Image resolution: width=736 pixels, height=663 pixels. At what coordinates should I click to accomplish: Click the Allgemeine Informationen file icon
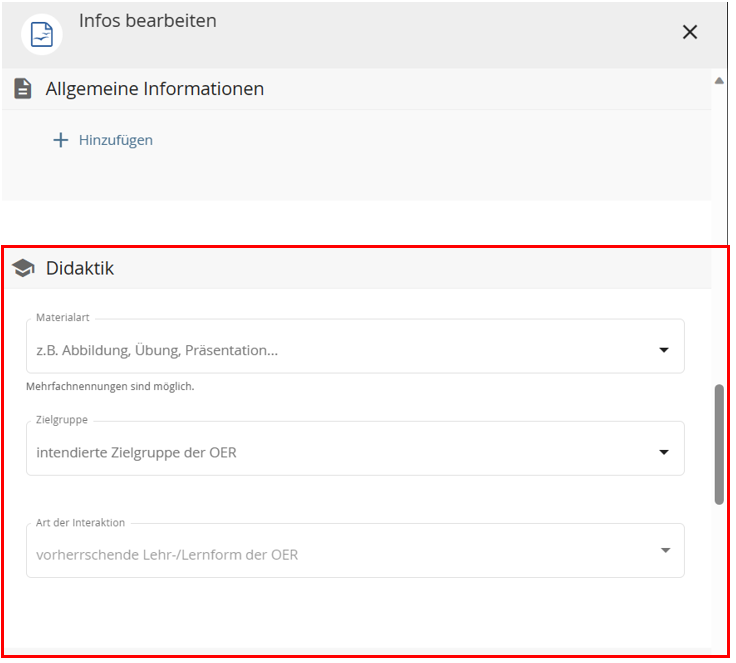pyautogui.click(x=23, y=89)
